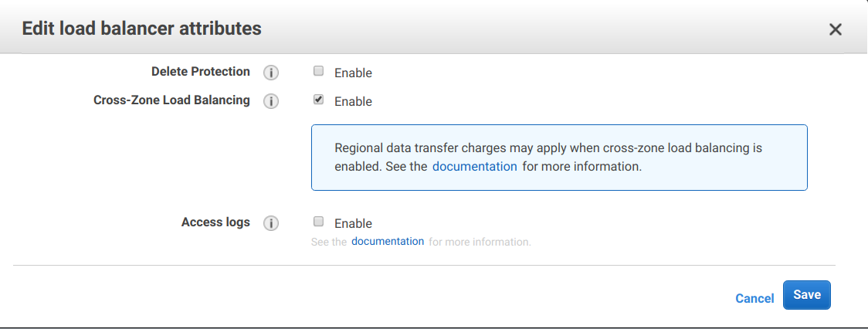Viewport: 868px width, 329px height.
Task: Click the Enable label for Access logs
Action: point(353,224)
